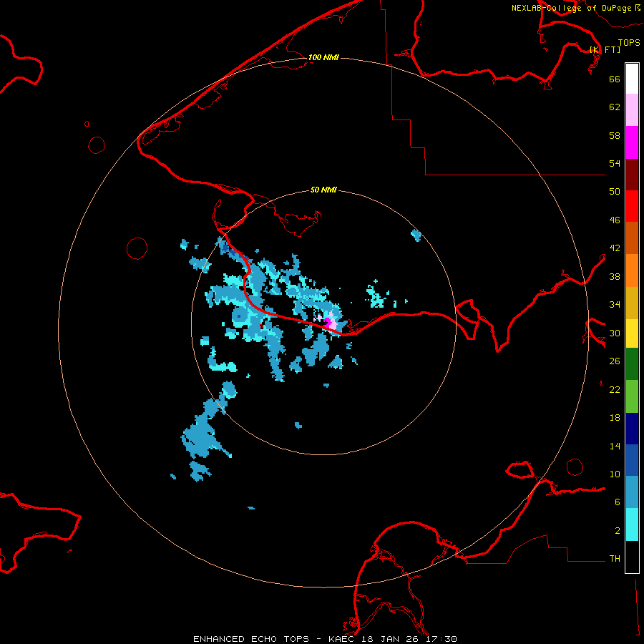The image size is (644, 644).
Task: Click the legend value 54
Action: (615, 163)
